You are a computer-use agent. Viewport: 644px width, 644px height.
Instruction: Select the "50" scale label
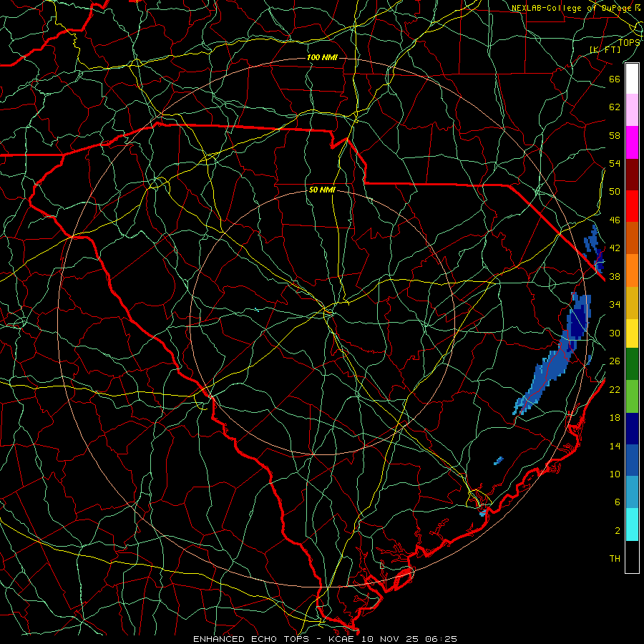click(x=615, y=192)
